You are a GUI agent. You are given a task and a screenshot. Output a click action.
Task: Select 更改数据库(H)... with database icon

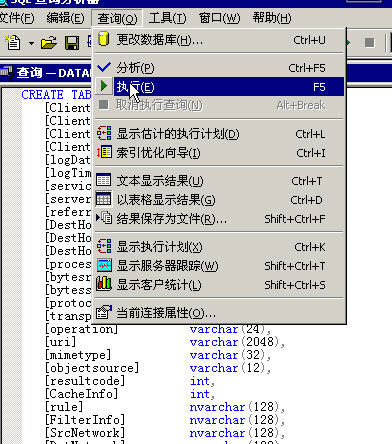tap(219, 40)
